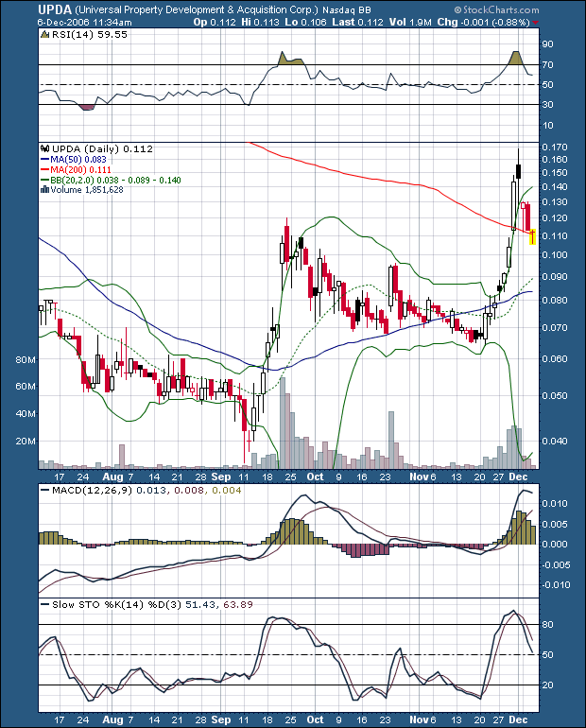586x728 pixels.
Task: Click the MACD(12,26,9) indicator label
Action: click(x=93, y=491)
